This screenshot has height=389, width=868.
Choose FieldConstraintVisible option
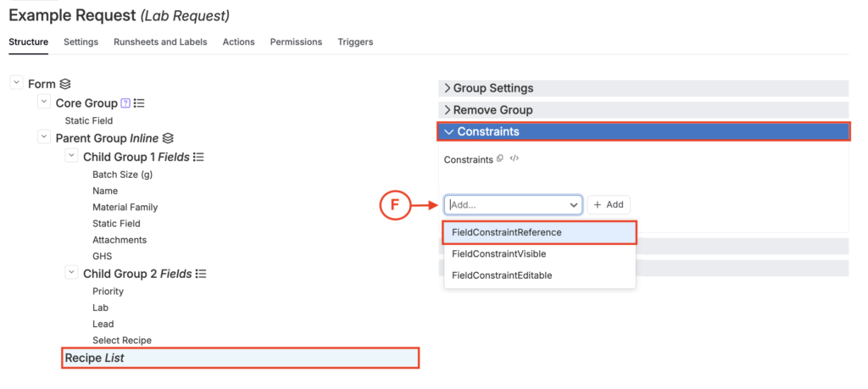pyautogui.click(x=540, y=254)
